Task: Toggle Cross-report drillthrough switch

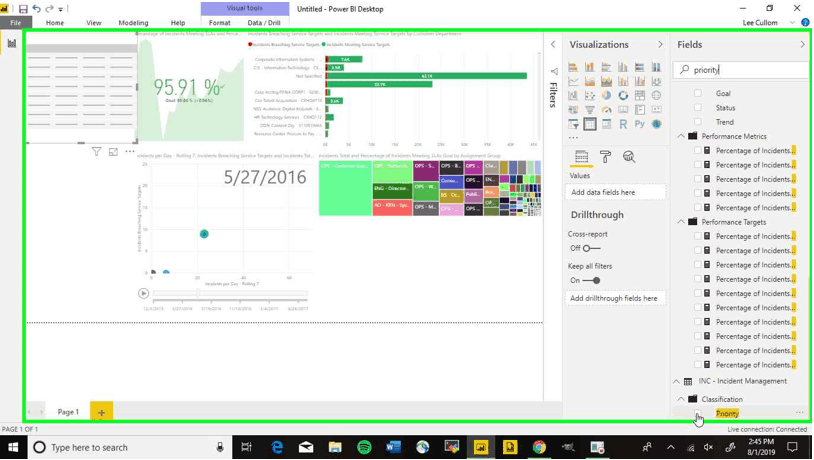Action: (x=591, y=248)
